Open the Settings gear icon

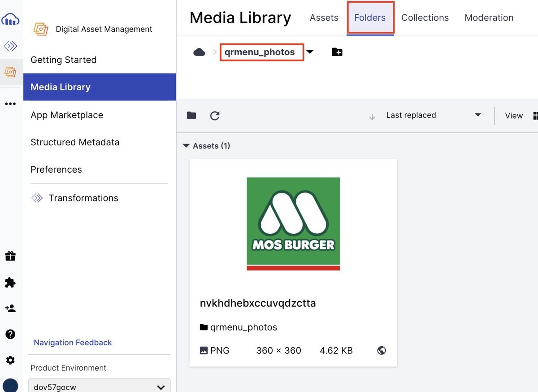(x=10, y=360)
